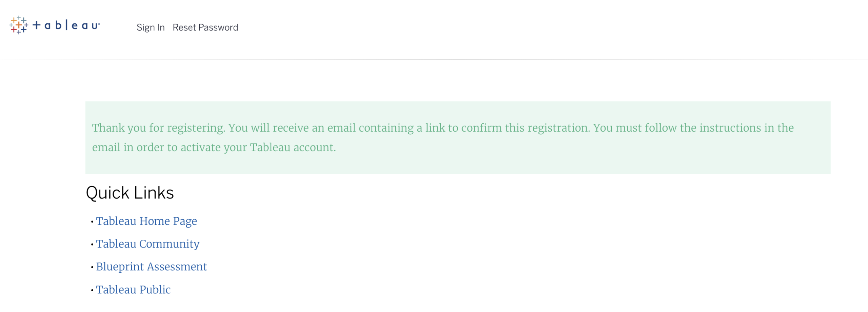
Task: Click the horizontal divider below the header
Action: [x=434, y=59]
